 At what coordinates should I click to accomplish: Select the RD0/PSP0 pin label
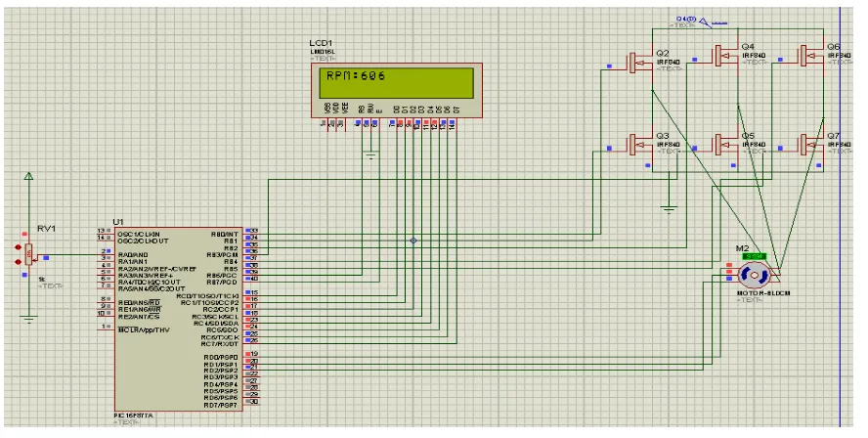(221, 358)
